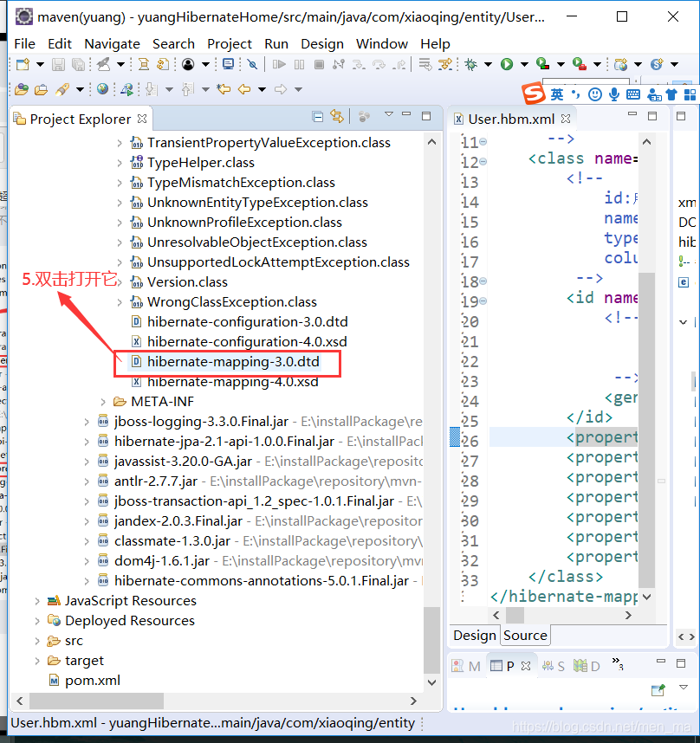Click the Suspend debug icon
700x743 pixels.
tap(299, 64)
